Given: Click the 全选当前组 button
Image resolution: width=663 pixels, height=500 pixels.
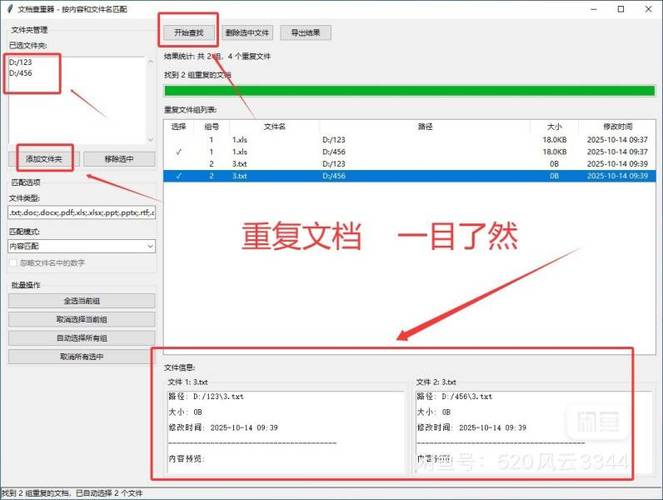Looking at the screenshot, I should pyautogui.click(x=82, y=301).
